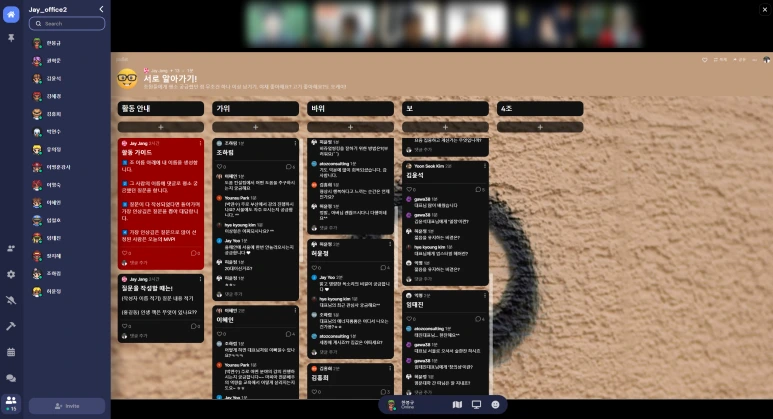
Task: Open comments icon on the 이혜인 card
Action: 290,334
